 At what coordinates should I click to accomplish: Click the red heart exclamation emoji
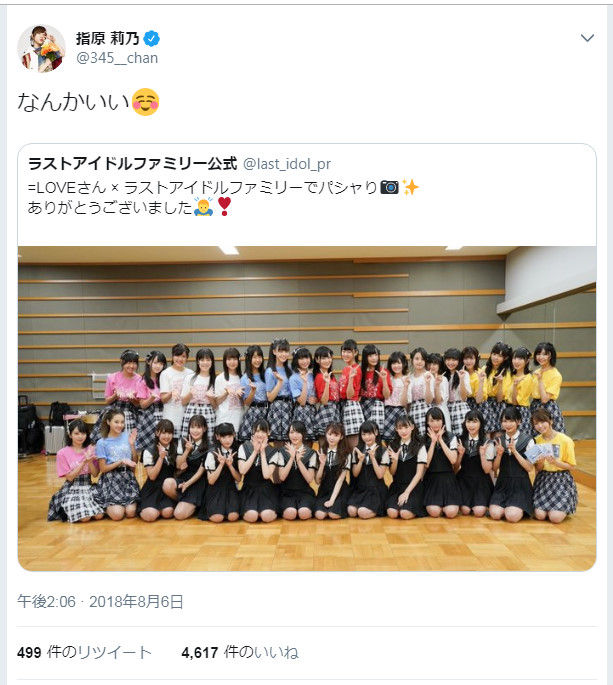pos(224,206)
